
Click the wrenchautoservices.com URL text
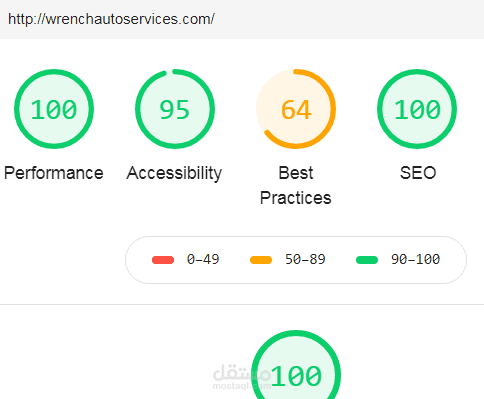(x=111, y=19)
